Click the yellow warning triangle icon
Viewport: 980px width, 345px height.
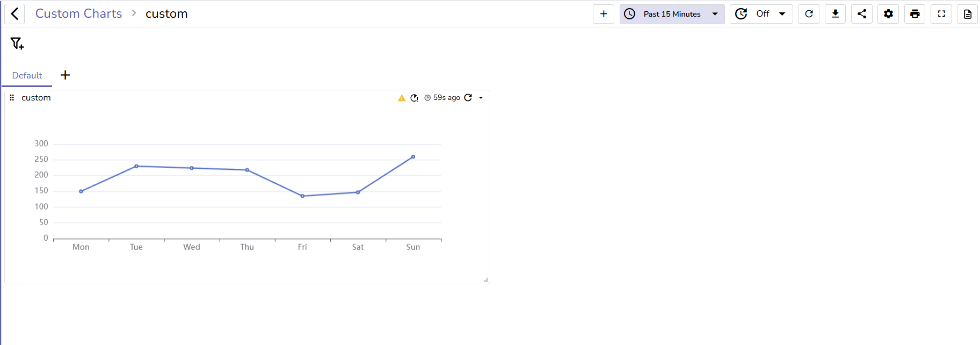[x=402, y=98]
